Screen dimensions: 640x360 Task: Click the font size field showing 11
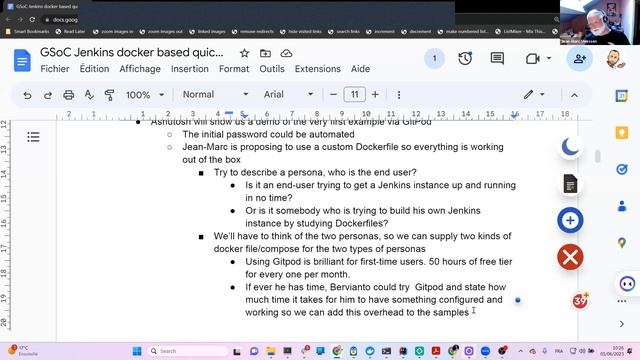click(354, 95)
